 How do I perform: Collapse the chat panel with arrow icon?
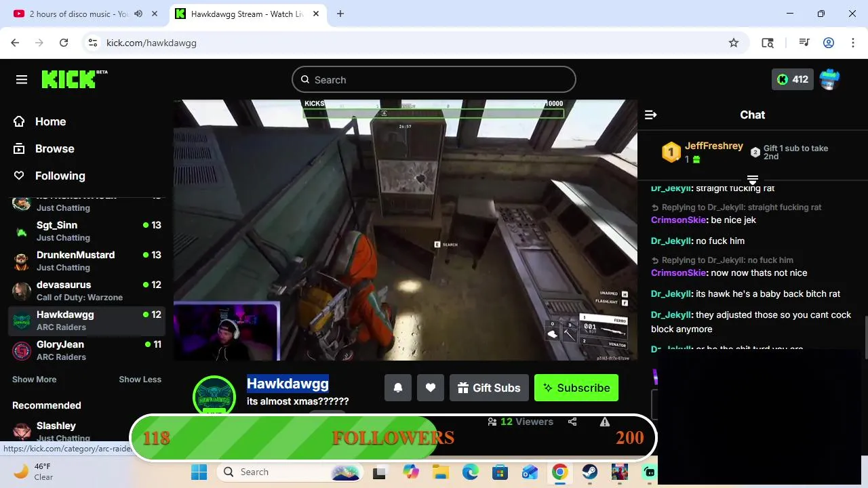tap(650, 115)
